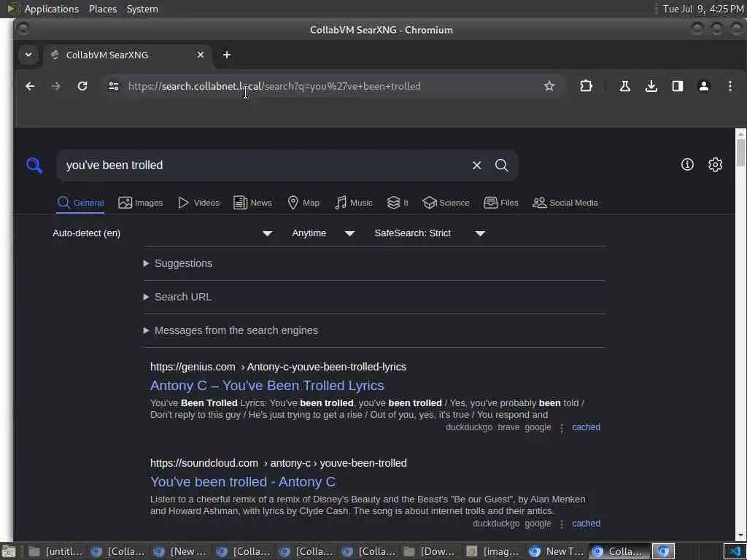Click the browser address bar URL

pyautogui.click(x=274, y=86)
